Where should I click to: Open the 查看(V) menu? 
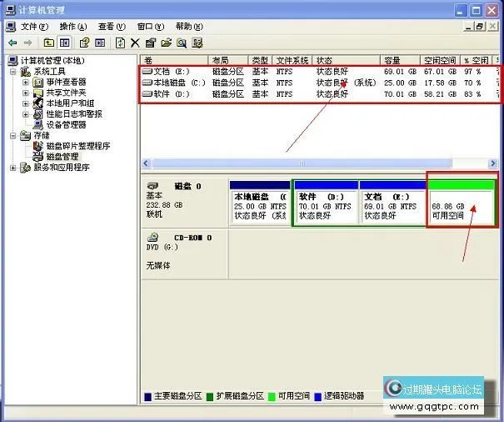click(x=112, y=27)
